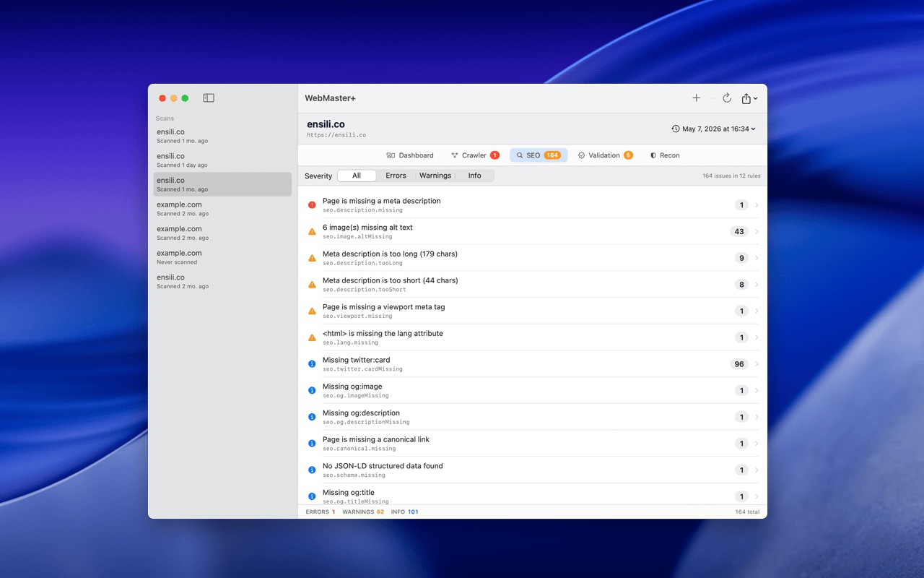The height and width of the screenshot is (578, 924).
Task: Click the red error icon for missing meta description
Action: pyautogui.click(x=312, y=205)
